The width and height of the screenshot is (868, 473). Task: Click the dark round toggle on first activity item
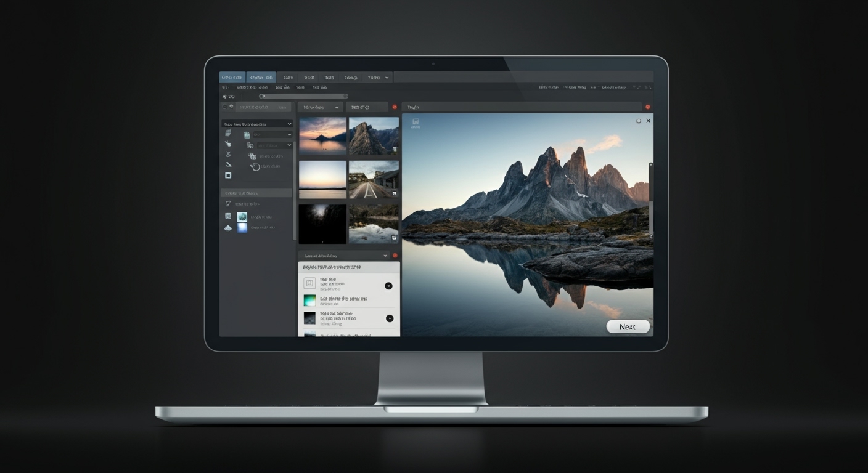coord(388,285)
